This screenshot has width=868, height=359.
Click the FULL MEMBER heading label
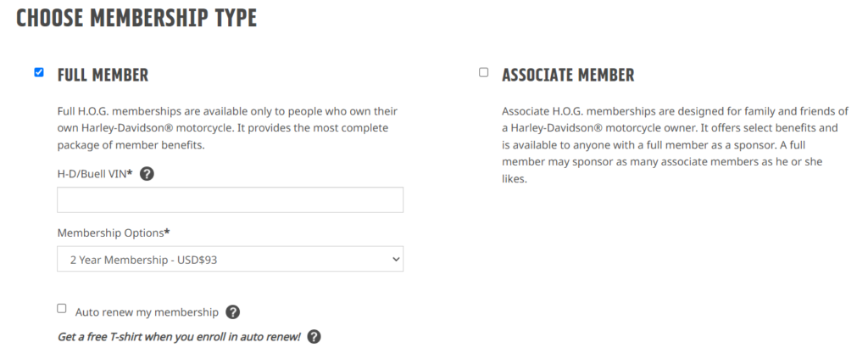(x=103, y=75)
